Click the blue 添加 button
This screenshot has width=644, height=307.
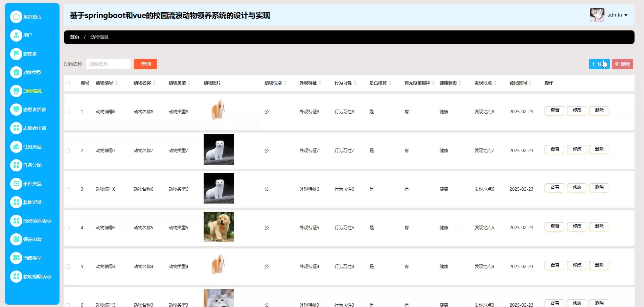pos(599,64)
